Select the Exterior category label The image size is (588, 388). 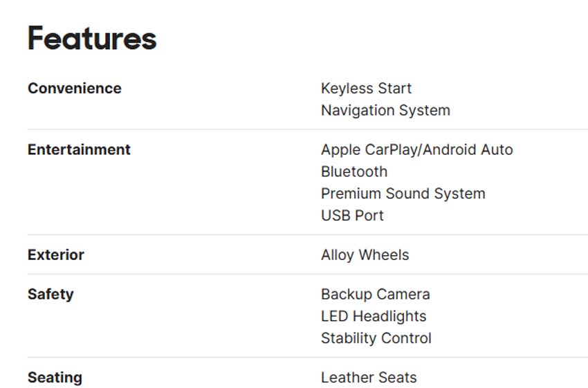click(56, 255)
